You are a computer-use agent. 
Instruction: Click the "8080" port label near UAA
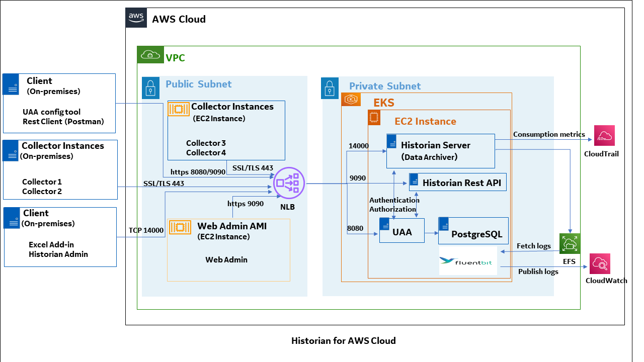(355, 228)
